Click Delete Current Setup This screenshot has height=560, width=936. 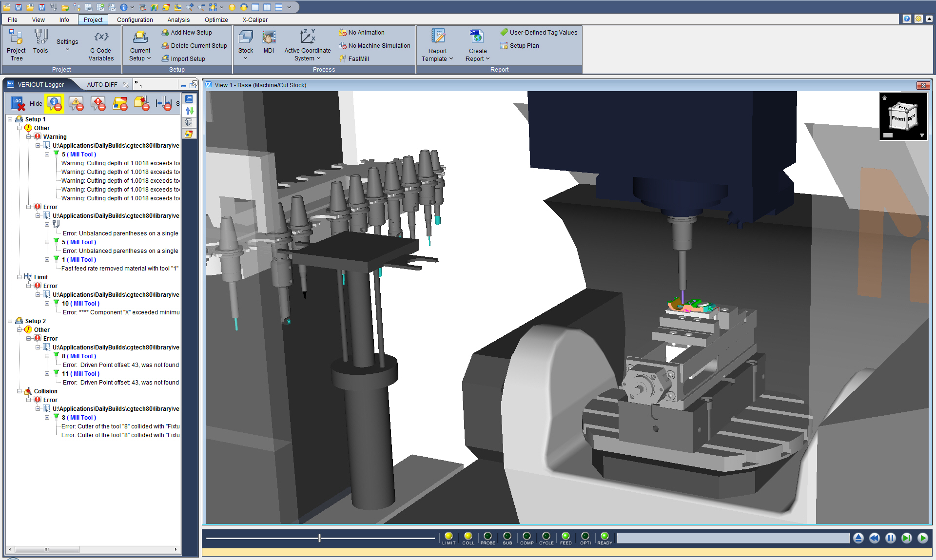194,46
